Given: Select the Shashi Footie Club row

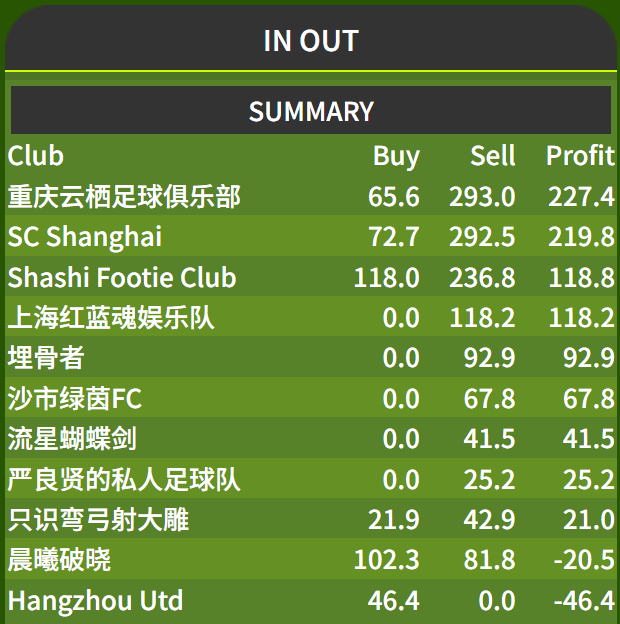Looking at the screenshot, I should [311, 277].
